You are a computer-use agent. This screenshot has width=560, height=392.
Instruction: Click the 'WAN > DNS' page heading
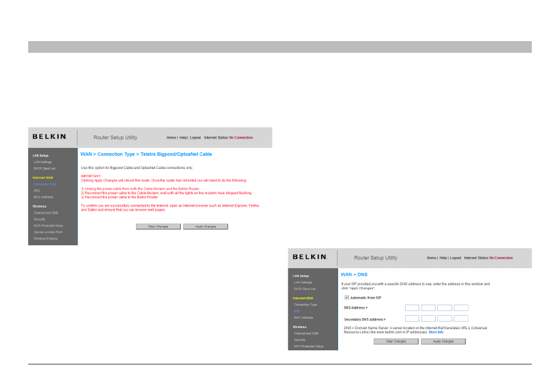[354, 275]
